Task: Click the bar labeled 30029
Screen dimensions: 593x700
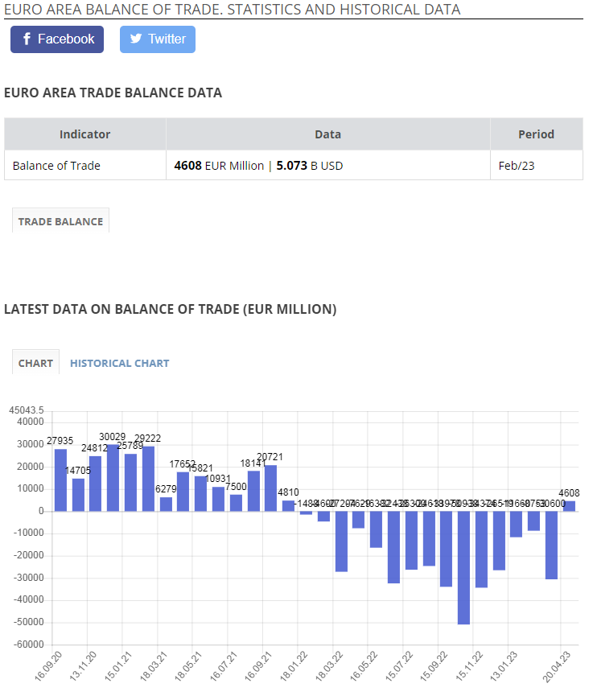Action: click(x=113, y=478)
